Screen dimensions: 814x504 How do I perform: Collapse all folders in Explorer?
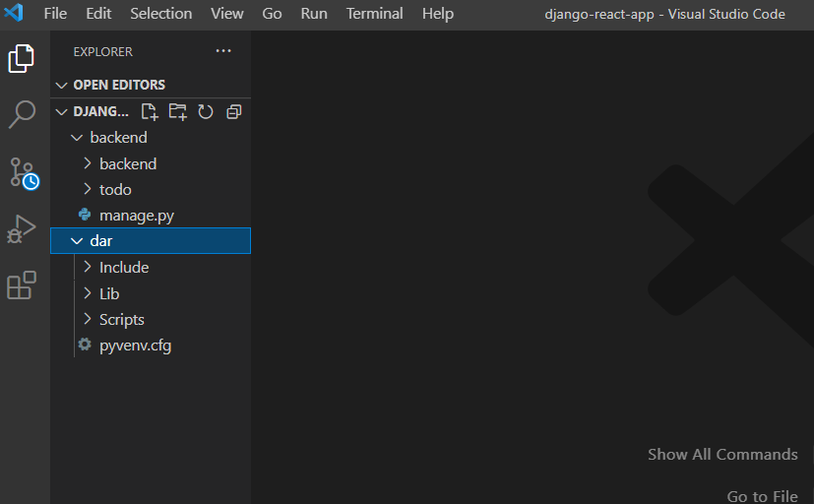tap(234, 111)
